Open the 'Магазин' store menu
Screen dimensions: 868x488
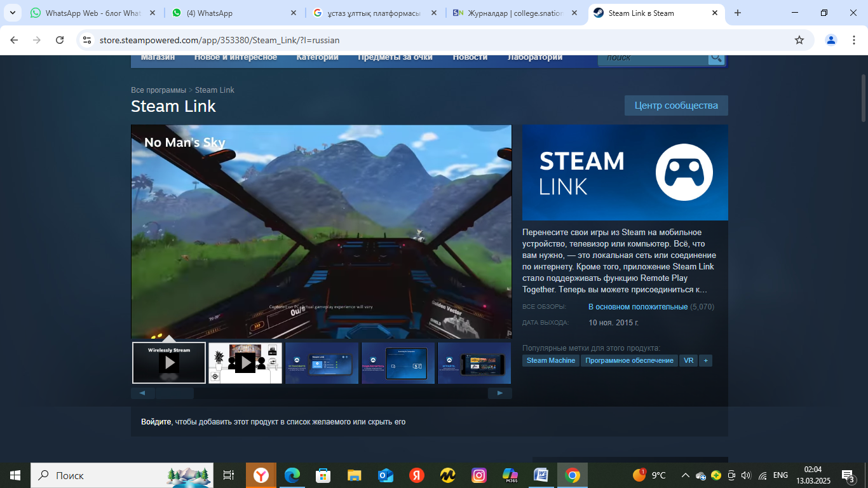coord(158,57)
